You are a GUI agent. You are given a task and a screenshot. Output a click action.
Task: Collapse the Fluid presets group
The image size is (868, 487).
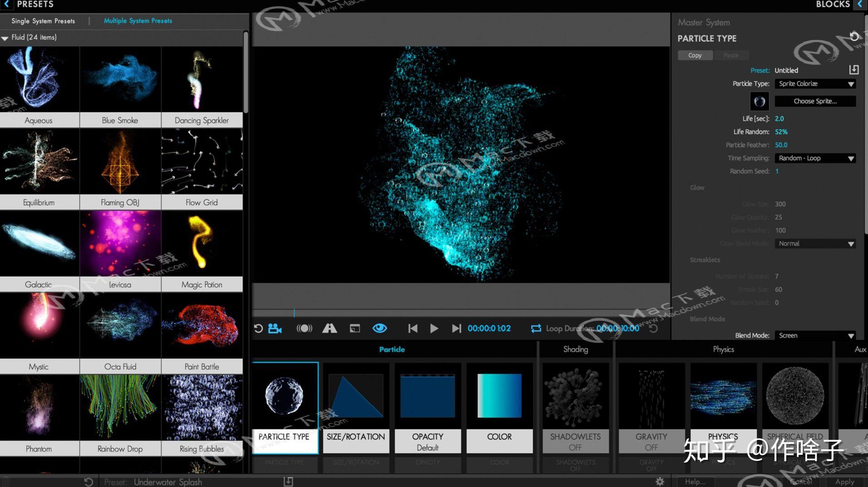[5, 38]
